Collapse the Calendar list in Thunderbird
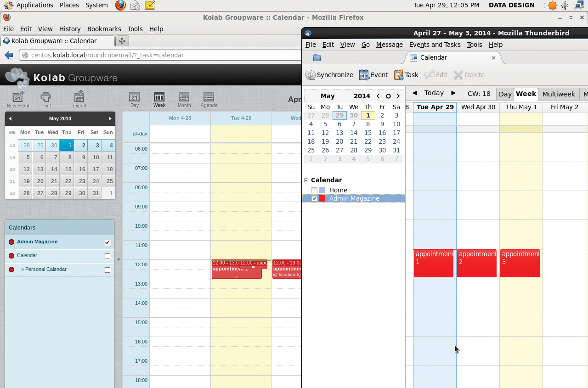 306,180
